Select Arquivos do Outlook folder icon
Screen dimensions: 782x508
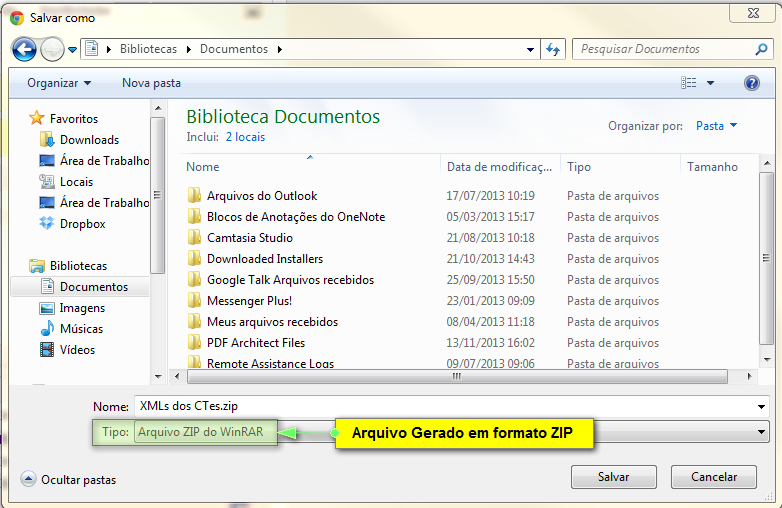tap(194, 195)
